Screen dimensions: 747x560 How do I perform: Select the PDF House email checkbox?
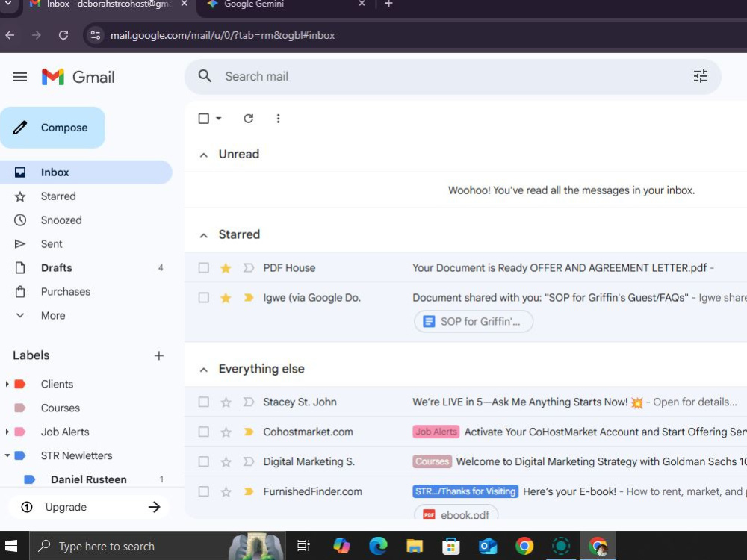tap(203, 267)
